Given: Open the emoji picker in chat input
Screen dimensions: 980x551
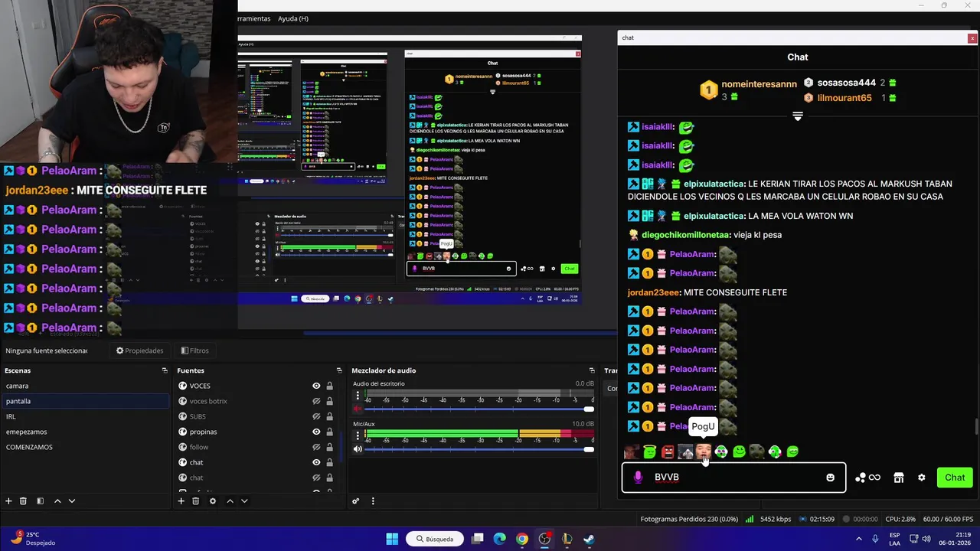Looking at the screenshot, I should click(830, 478).
